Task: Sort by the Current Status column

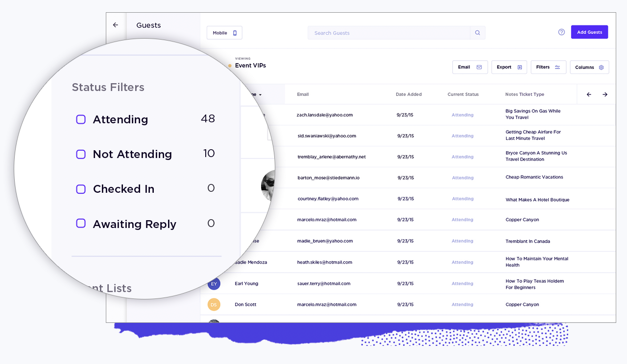Action: pos(463,94)
